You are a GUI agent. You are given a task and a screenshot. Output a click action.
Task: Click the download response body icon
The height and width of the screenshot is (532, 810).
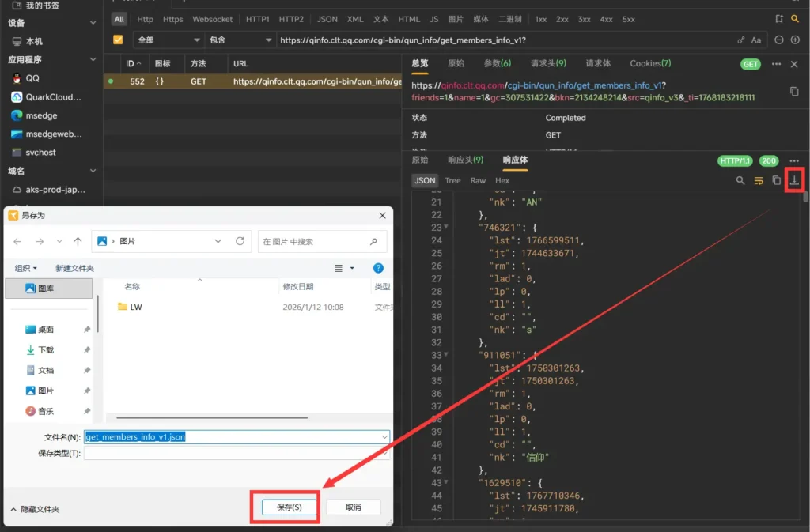tap(794, 180)
